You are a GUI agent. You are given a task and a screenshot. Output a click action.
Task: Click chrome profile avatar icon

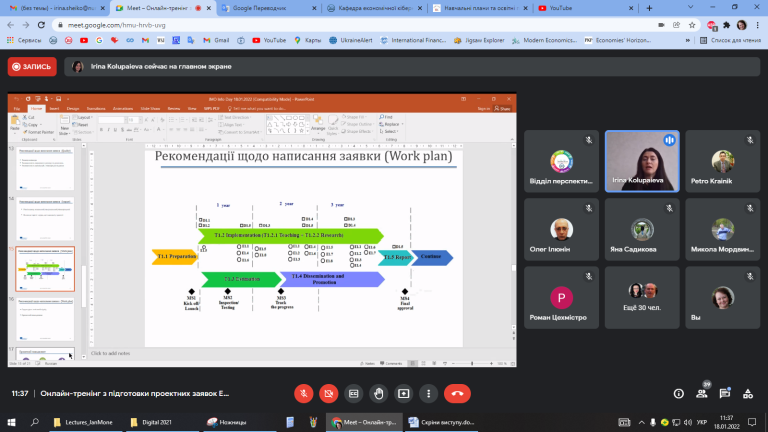(x=742, y=25)
